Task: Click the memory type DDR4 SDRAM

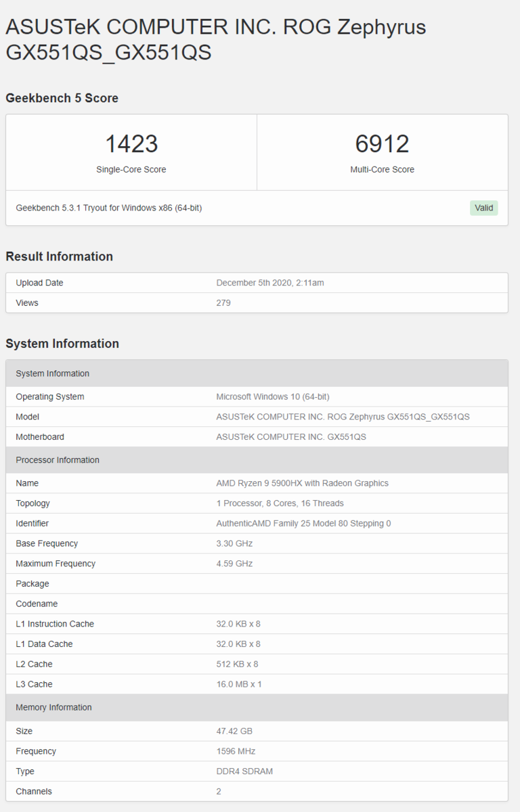Action: 244,771
